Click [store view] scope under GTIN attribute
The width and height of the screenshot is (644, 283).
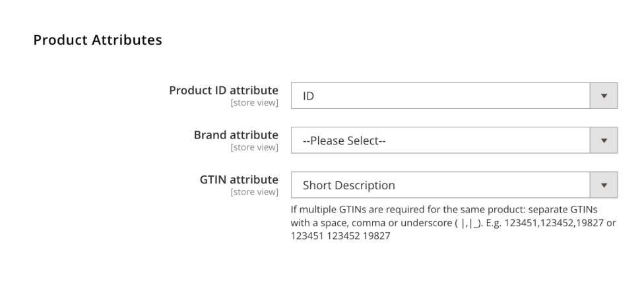254,192
